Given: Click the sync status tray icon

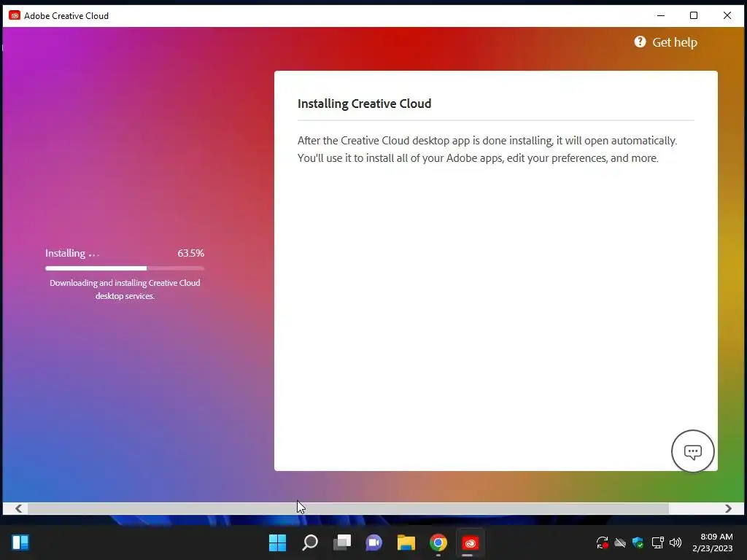Looking at the screenshot, I should (x=602, y=542).
